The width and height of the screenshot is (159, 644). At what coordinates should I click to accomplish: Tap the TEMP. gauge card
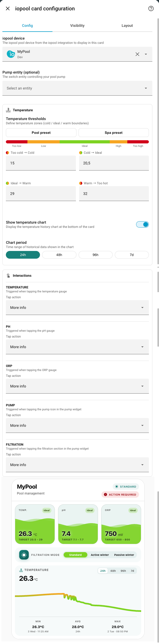tap(35, 524)
